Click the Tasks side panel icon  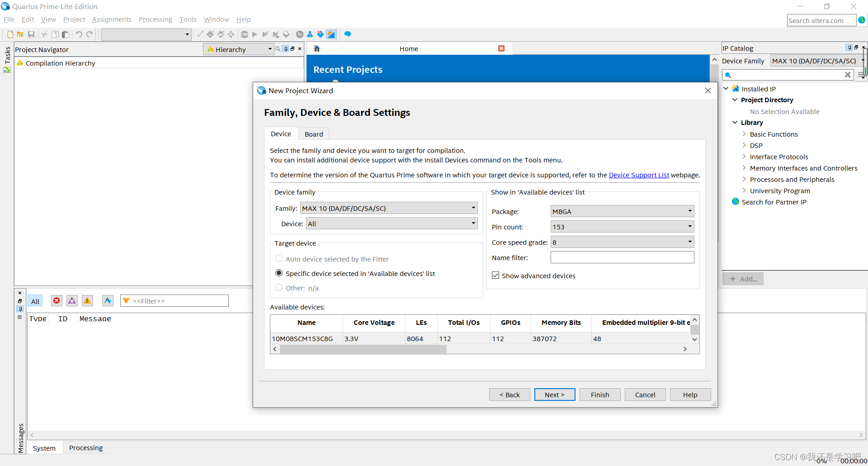coord(7,70)
